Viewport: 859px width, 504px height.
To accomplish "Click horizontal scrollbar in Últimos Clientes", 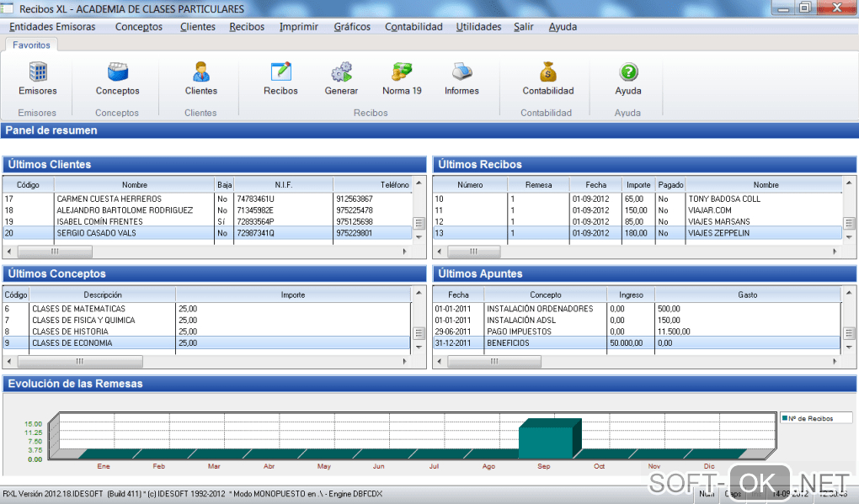I will (55, 252).
